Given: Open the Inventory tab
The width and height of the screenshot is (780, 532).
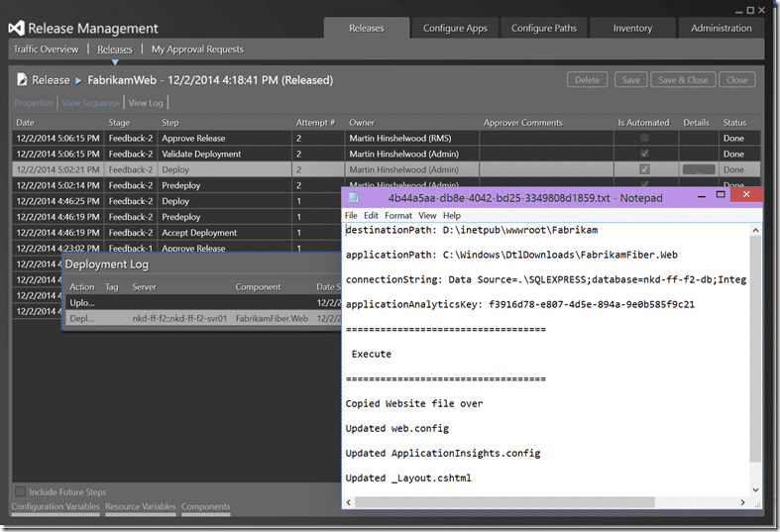Looking at the screenshot, I should 632,28.
